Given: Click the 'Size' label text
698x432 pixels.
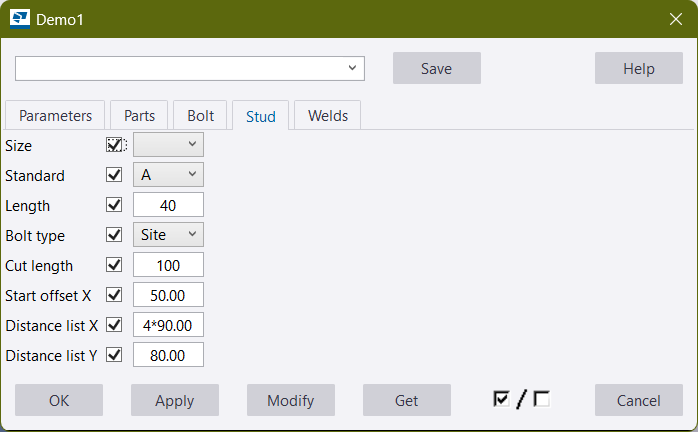Looking at the screenshot, I should [x=18, y=146].
